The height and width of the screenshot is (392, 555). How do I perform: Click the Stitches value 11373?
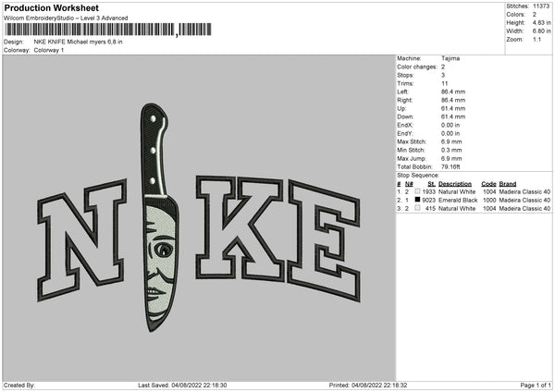[541, 6]
